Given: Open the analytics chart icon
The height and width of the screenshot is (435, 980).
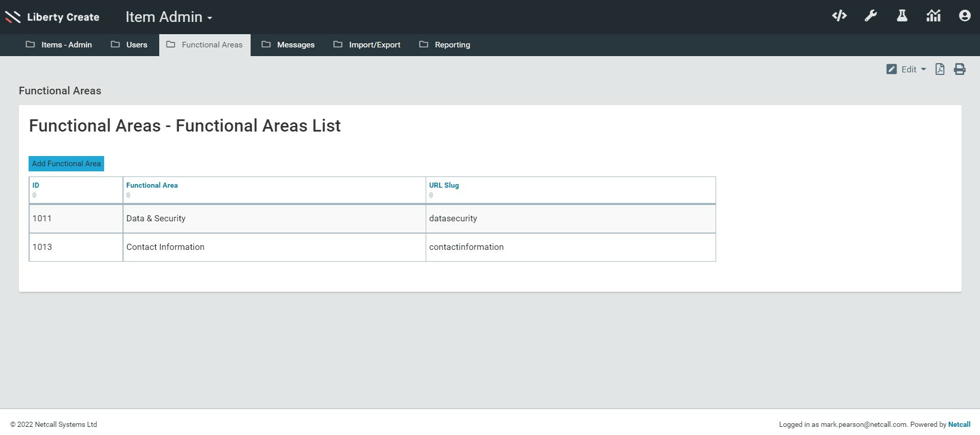Looking at the screenshot, I should click(934, 16).
